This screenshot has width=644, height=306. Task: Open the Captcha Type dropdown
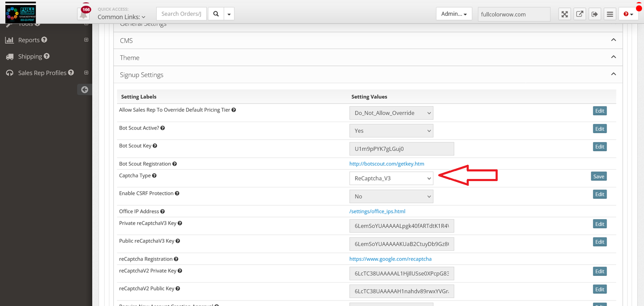(391, 178)
